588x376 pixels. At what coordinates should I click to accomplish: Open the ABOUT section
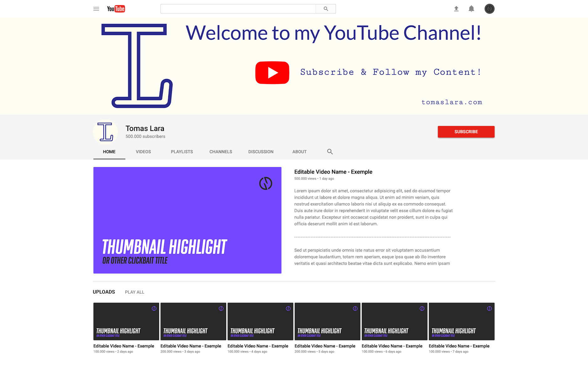coord(299,152)
